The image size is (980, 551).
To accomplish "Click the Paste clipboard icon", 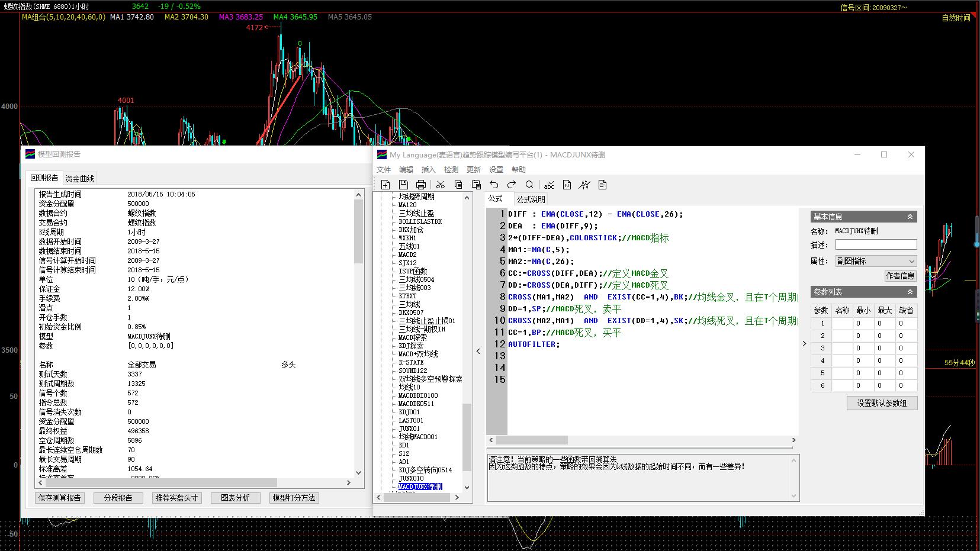I will [475, 185].
